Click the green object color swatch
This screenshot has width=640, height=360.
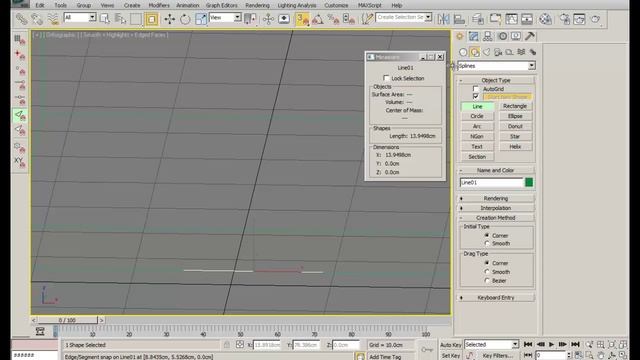[x=529, y=182]
